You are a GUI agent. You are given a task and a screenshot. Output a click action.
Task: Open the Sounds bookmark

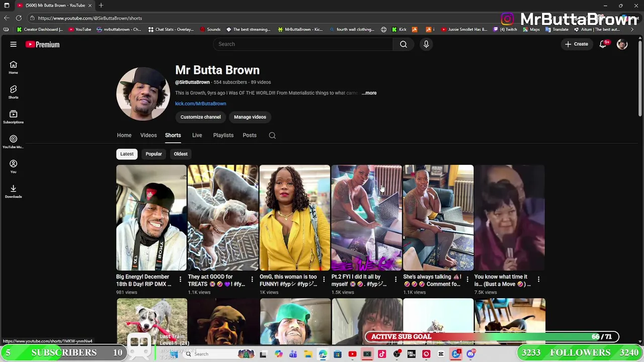click(210, 29)
